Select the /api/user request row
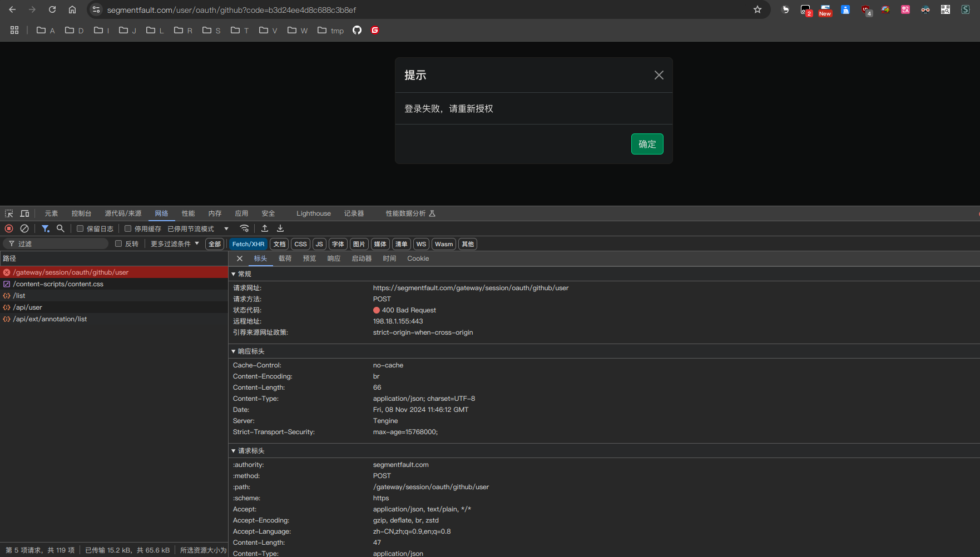The image size is (980, 557). tap(114, 307)
